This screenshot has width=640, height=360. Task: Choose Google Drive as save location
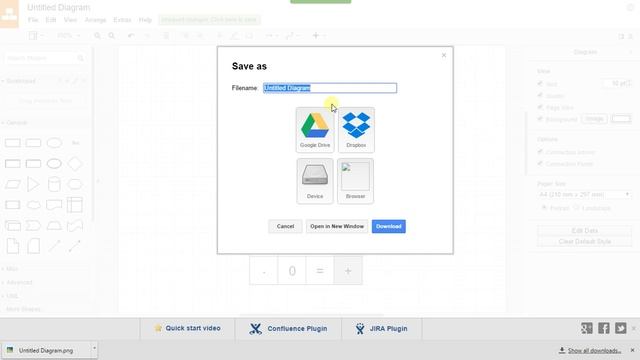[x=315, y=130]
